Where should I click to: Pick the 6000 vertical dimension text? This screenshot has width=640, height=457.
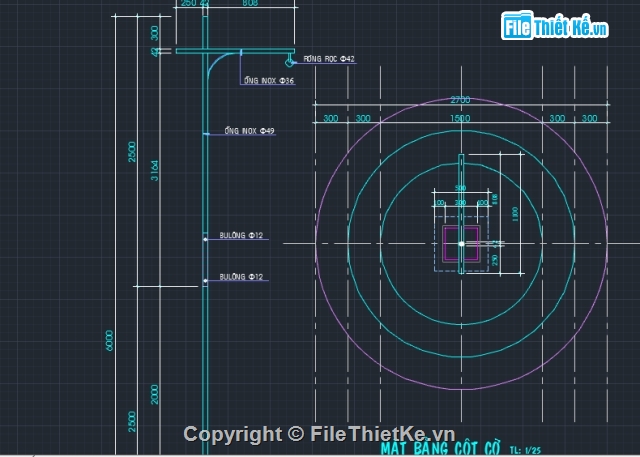point(109,341)
